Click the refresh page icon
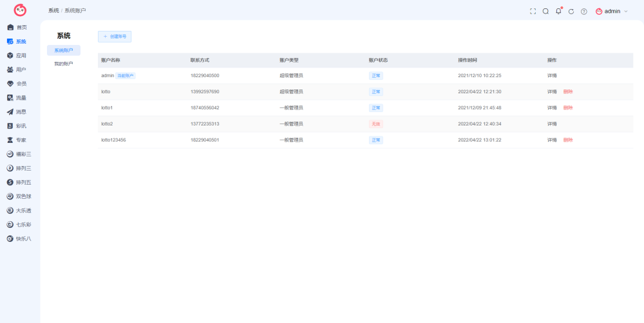644x323 pixels. [571, 12]
